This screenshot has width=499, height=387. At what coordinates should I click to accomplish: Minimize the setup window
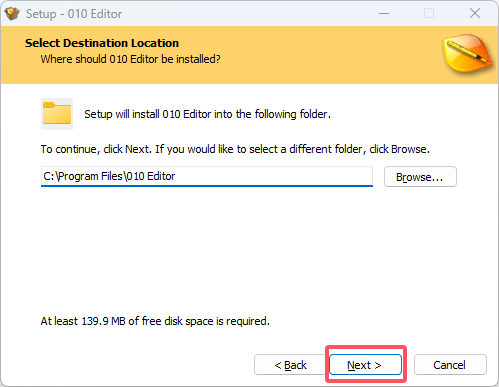tap(384, 13)
